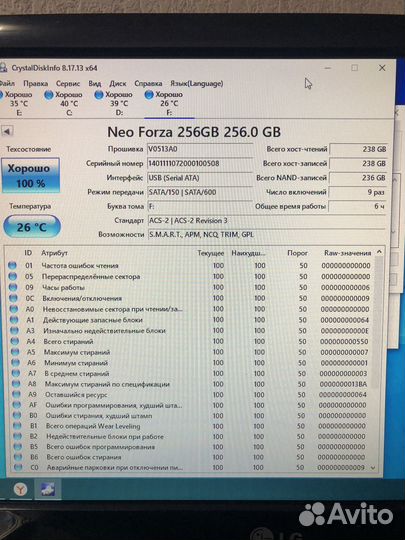Click the status icon for attribute B5
The image size is (405, 540).
[18, 447]
